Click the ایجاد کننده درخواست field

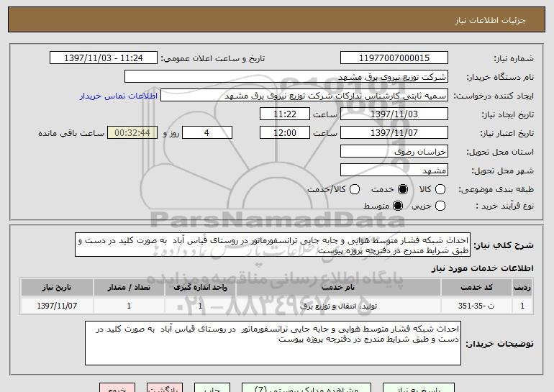coord(304,96)
